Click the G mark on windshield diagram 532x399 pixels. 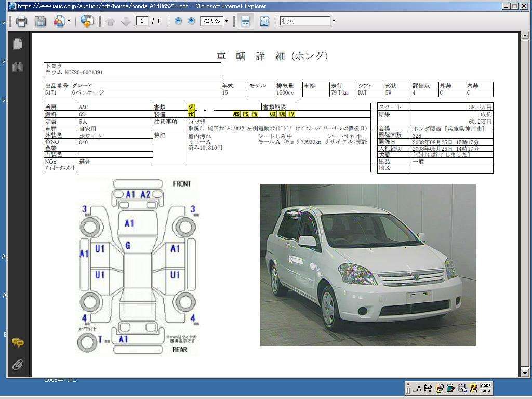coord(128,246)
